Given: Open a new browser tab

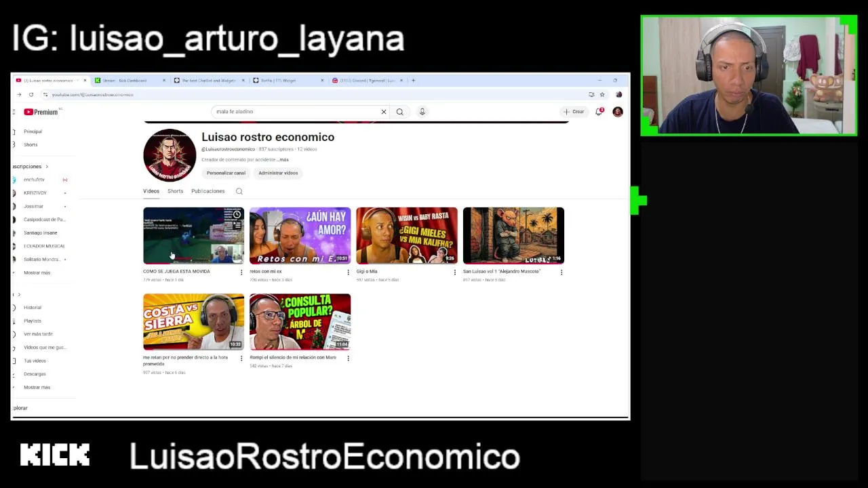Looking at the screenshot, I should (413, 81).
